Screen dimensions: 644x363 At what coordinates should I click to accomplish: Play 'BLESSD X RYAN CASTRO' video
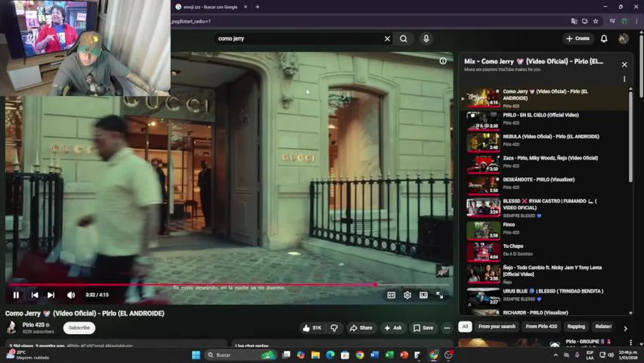coord(545,207)
